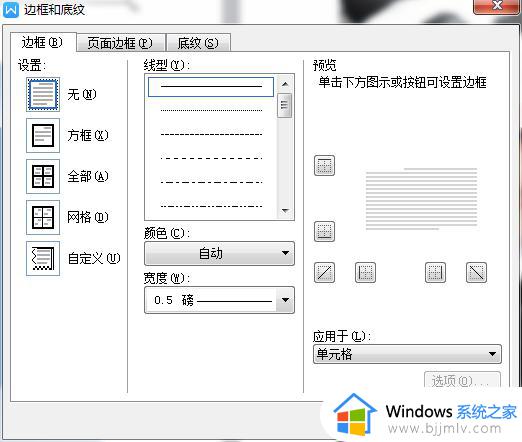The width and height of the screenshot is (522, 442).
Task: Toggle the diagonal-down border preview button
Action: pos(476,272)
